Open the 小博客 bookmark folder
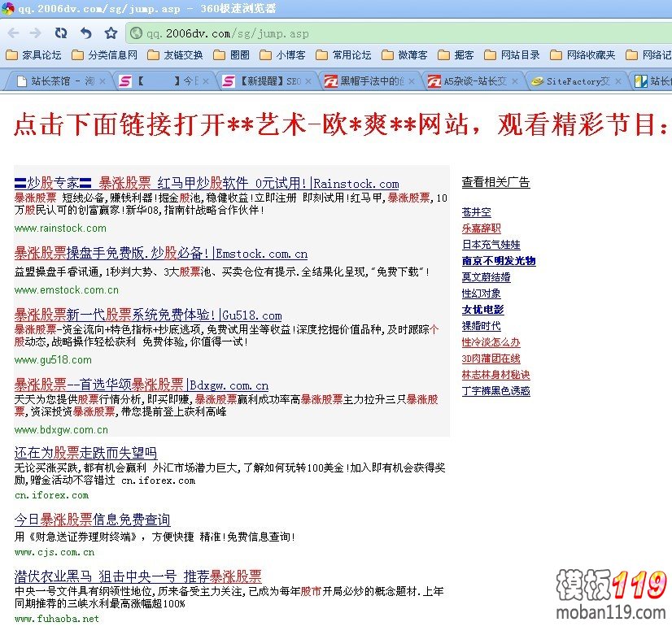Screen dimensions: 672x635 click(x=282, y=55)
